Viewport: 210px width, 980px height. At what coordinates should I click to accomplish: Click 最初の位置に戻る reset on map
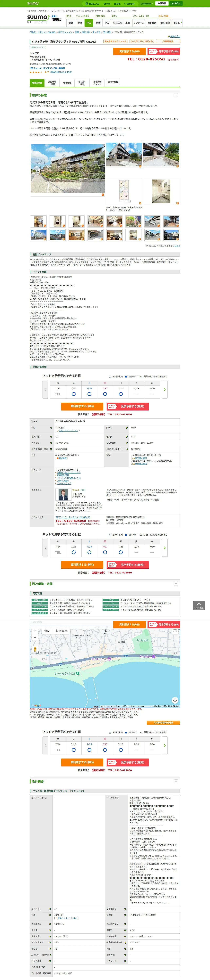point(82,635)
